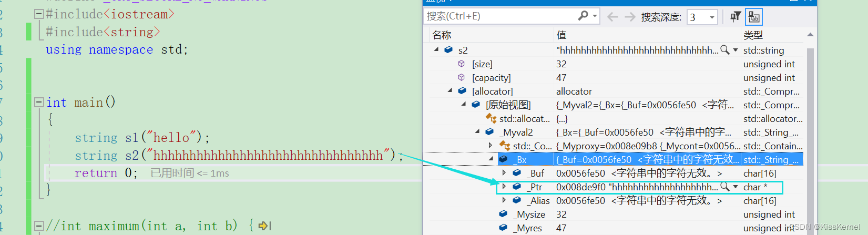Click the 类型 column header
The height and width of the screenshot is (235, 868).
(753, 35)
